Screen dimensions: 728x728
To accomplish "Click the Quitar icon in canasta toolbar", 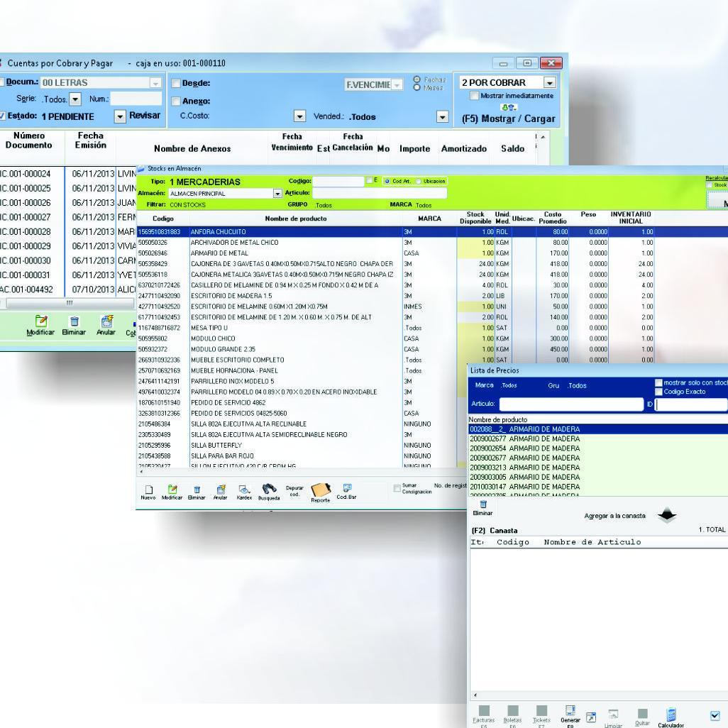I will click(x=643, y=713).
